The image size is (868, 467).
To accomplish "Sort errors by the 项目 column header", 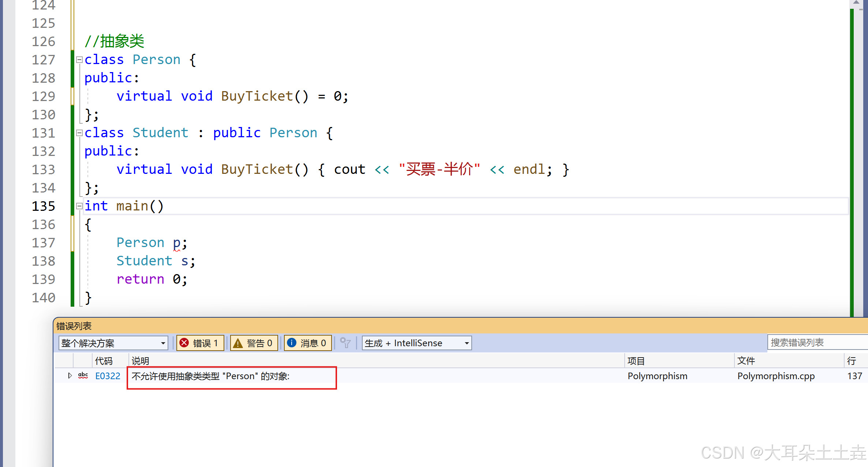I will click(636, 361).
